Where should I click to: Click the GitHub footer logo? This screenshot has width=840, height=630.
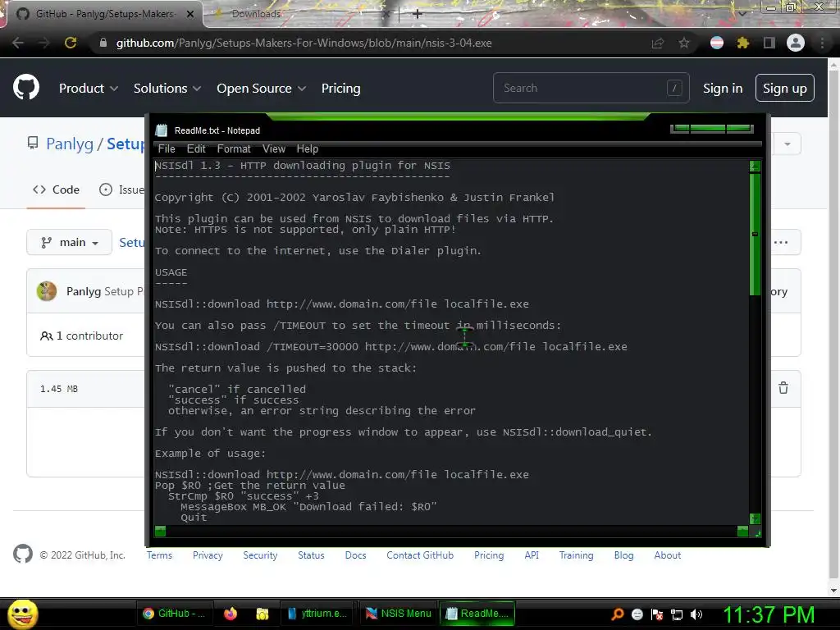(x=22, y=555)
